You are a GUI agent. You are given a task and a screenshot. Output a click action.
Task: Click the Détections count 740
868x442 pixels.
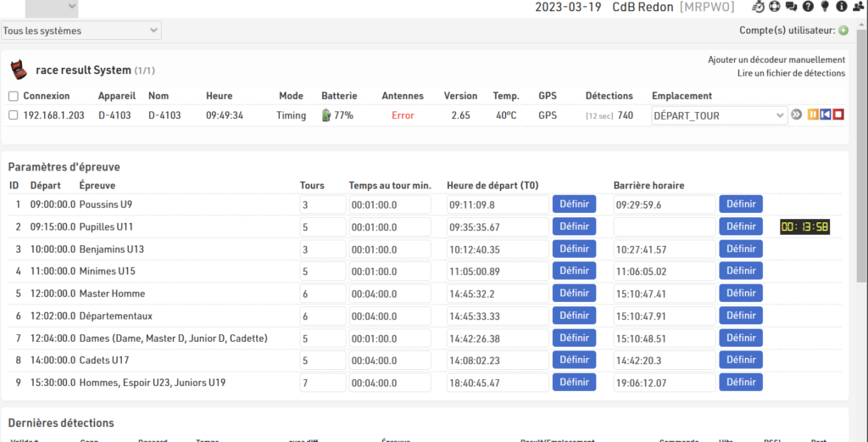[x=625, y=115]
